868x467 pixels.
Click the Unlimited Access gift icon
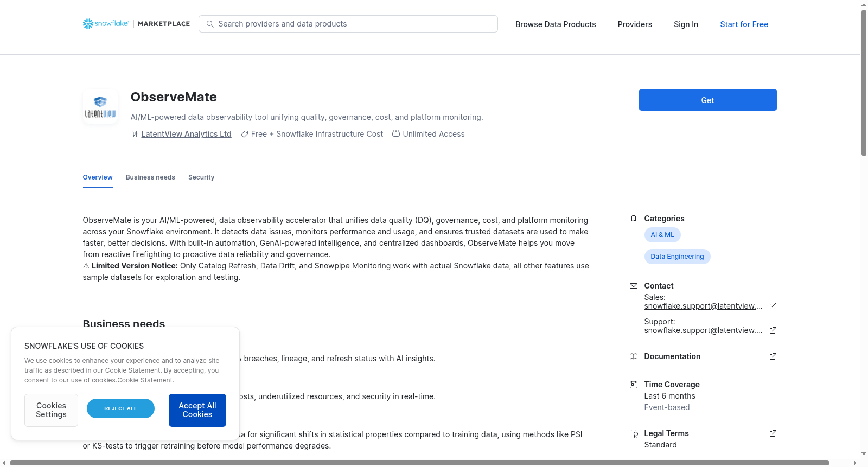(x=396, y=133)
